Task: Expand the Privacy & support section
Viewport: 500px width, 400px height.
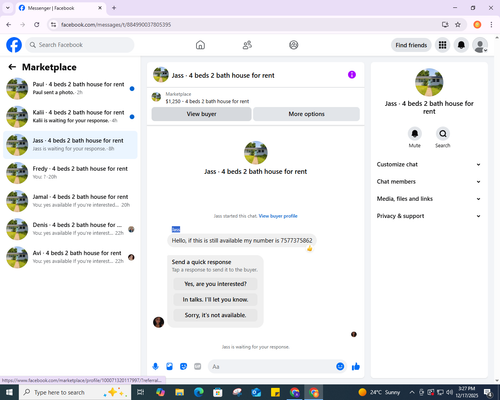Action: [x=429, y=216]
